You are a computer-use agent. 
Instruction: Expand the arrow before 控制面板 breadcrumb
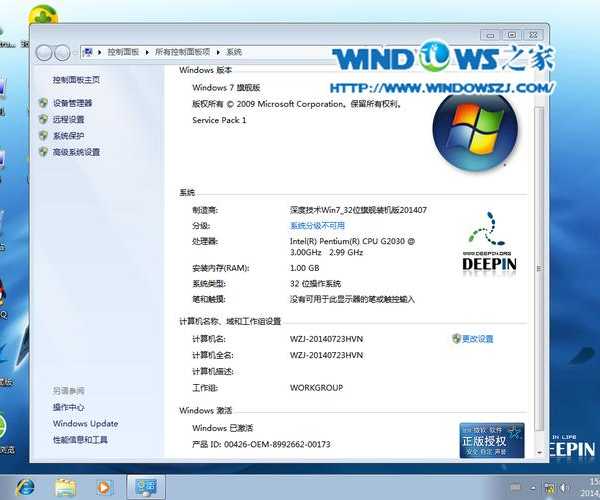tap(99, 52)
